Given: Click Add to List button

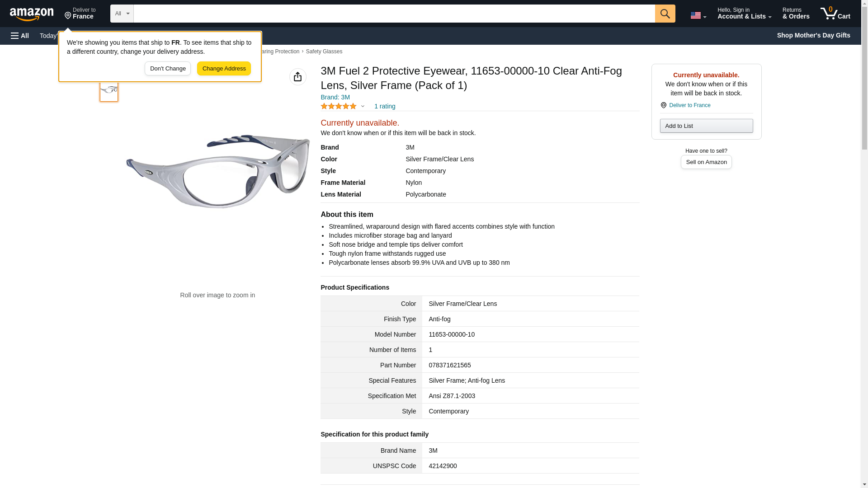Looking at the screenshot, I should click(x=706, y=126).
